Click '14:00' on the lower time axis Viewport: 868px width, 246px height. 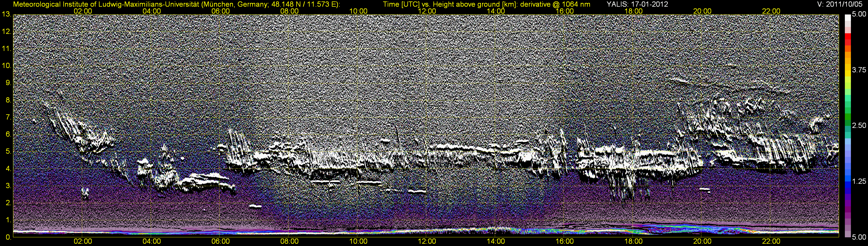(x=496, y=242)
